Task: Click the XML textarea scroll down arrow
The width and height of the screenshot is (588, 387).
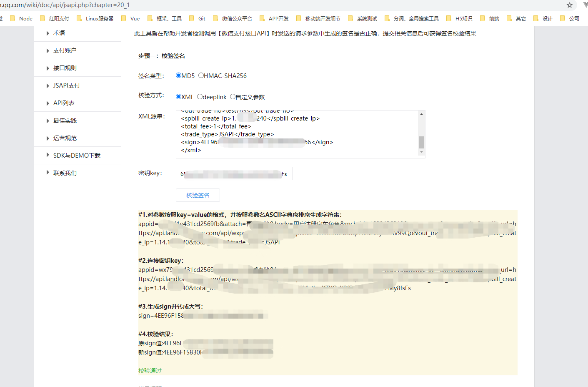Action: coord(421,152)
